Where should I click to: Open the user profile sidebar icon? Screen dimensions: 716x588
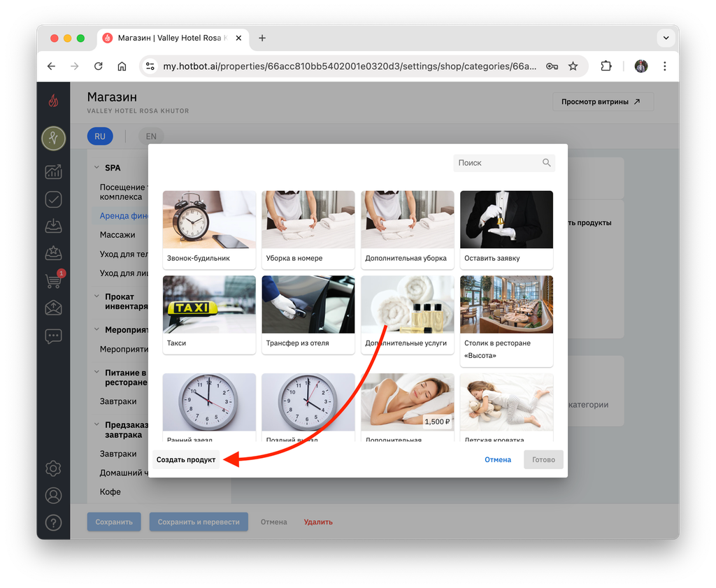(53, 495)
